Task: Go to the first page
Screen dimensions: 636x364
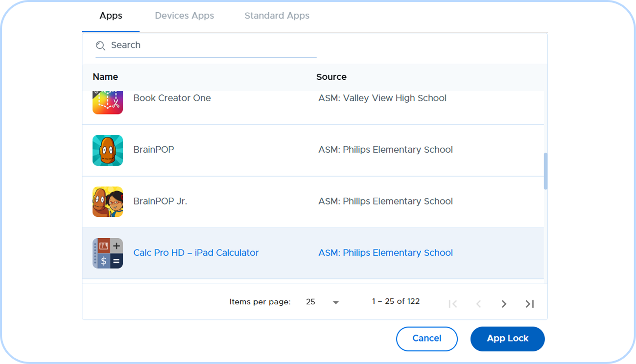Action: pyautogui.click(x=453, y=304)
